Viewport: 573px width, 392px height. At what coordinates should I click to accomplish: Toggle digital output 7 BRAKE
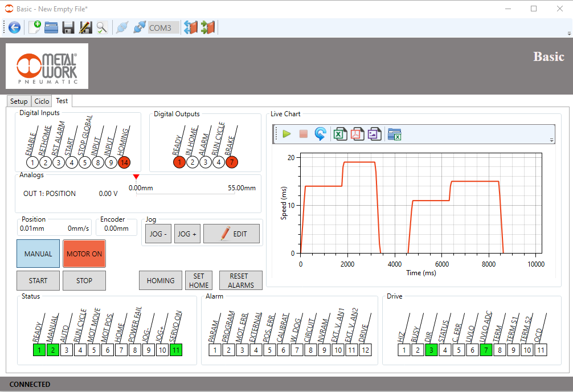pos(231,162)
